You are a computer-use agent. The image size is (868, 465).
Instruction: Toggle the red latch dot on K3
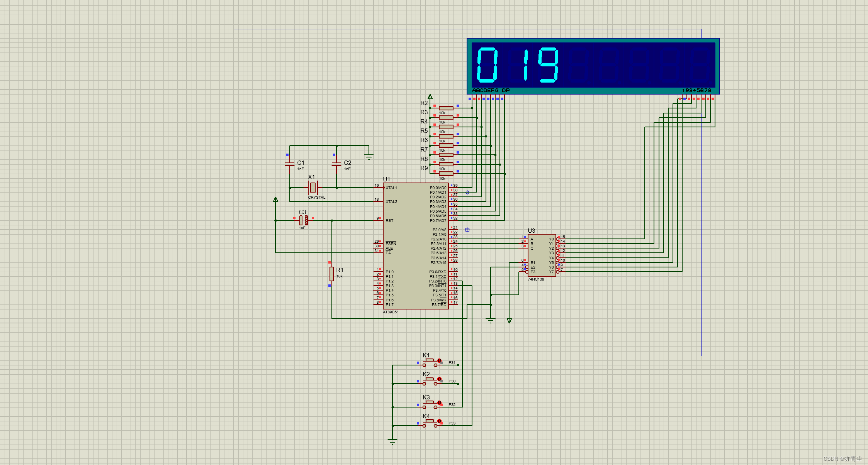coord(439,402)
